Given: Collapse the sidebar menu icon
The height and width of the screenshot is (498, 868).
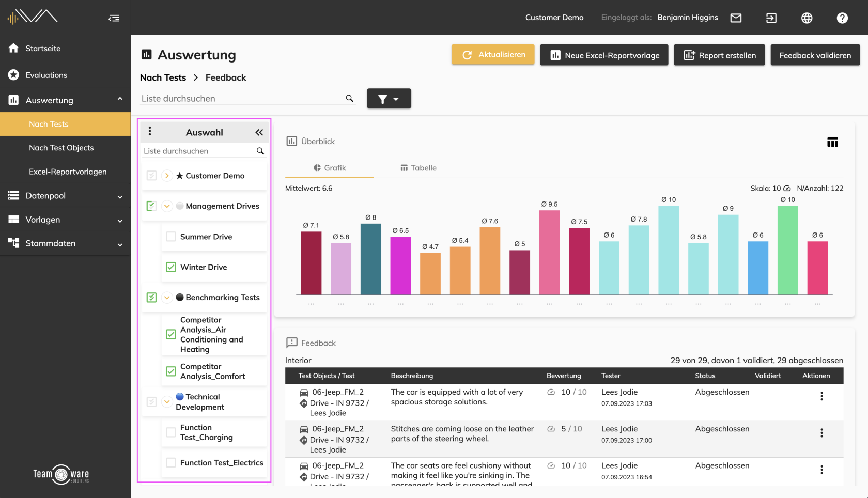Looking at the screenshot, I should 114,18.
